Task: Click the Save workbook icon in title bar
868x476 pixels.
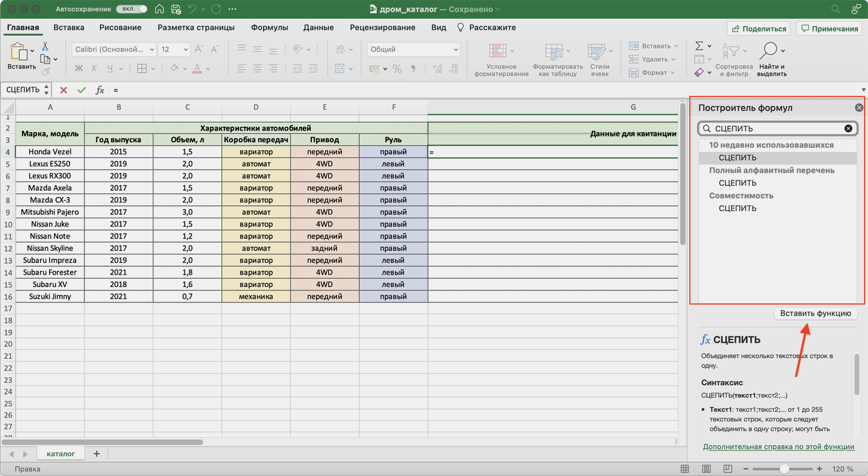Action: [176, 9]
